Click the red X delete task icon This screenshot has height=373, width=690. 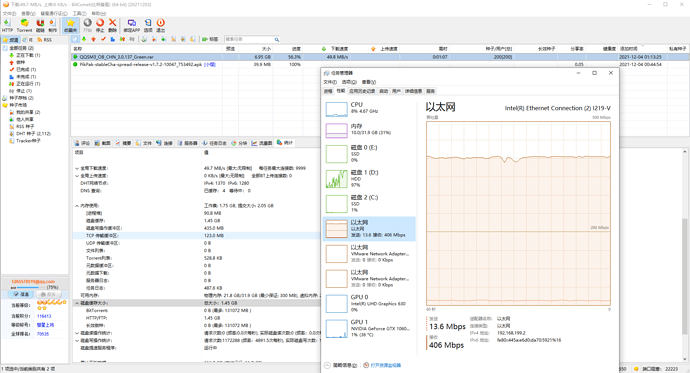coord(113,25)
